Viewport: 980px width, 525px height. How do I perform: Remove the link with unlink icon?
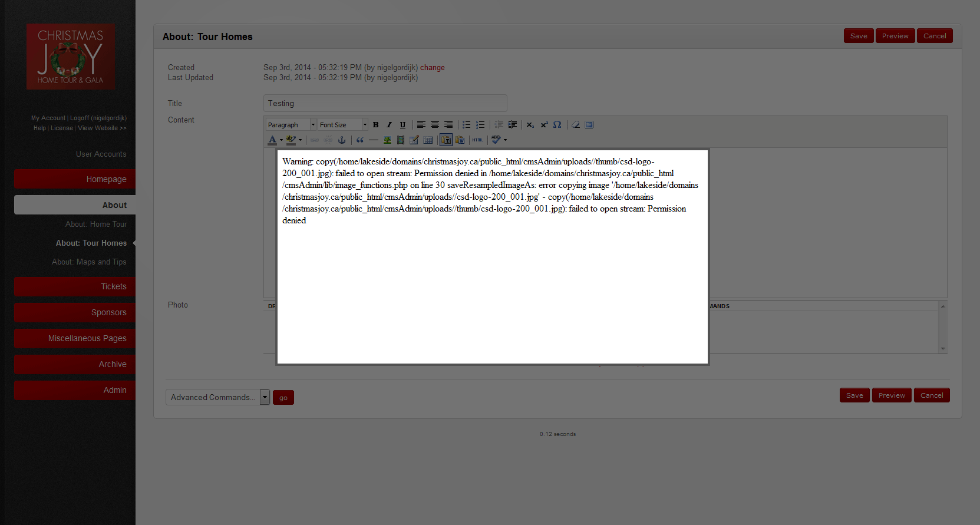(328, 140)
